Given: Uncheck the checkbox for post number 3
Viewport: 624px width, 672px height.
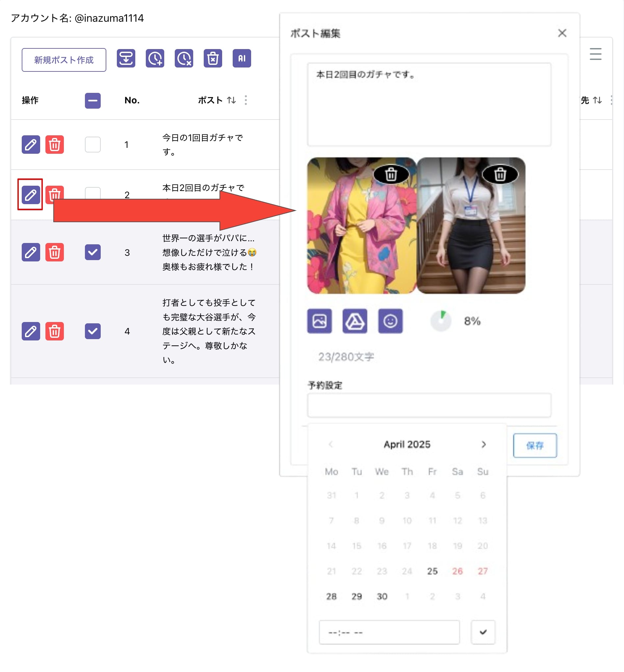Looking at the screenshot, I should coord(92,252).
